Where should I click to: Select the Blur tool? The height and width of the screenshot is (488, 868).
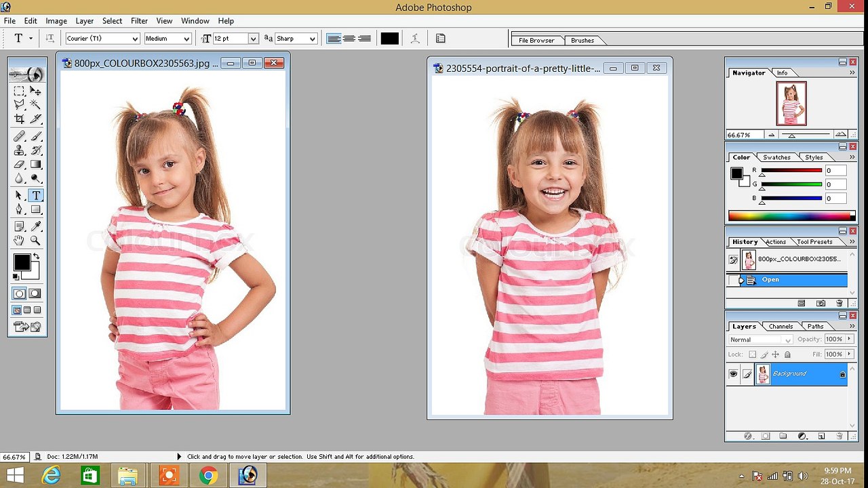[18, 178]
